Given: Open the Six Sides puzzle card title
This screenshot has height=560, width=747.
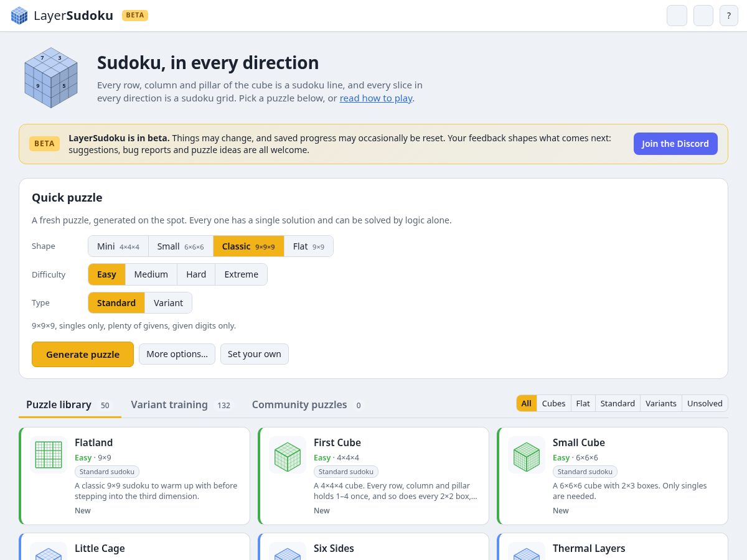Looking at the screenshot, I should click(x=334, y=548).
